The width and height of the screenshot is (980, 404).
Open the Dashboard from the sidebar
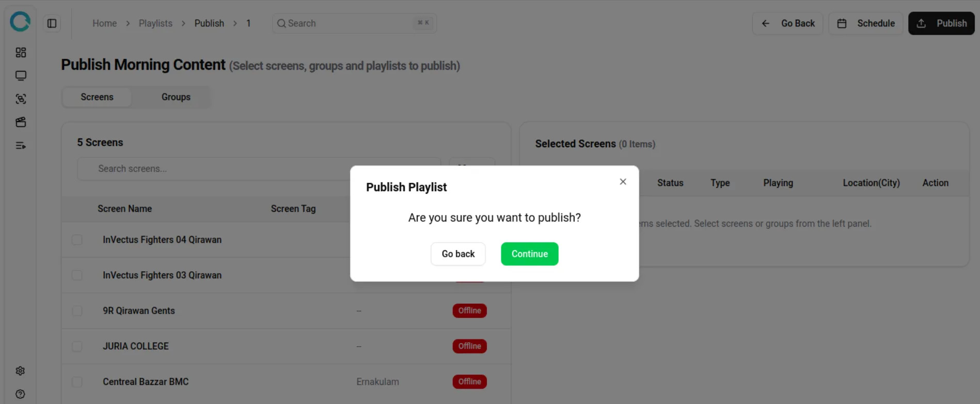click(20, 52)
